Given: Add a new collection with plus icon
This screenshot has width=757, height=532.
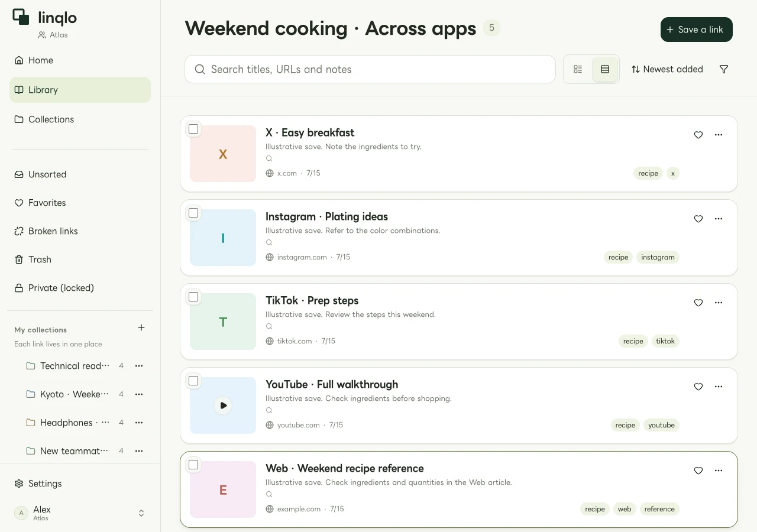Looking at the screenshot, I should click(x=141, y=327).
